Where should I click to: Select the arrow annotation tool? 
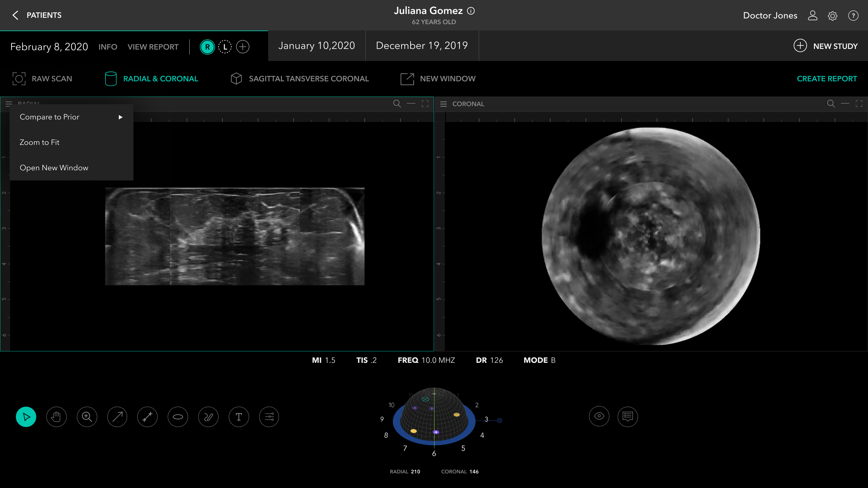(117, 417)
